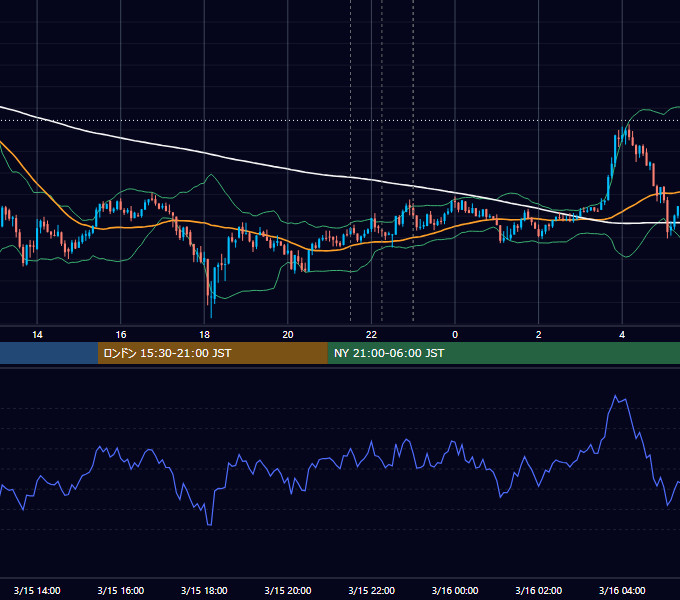Click the 3/15 20:00 time label
Viewport: 680px width, 600px height.
tap(288, 590)
